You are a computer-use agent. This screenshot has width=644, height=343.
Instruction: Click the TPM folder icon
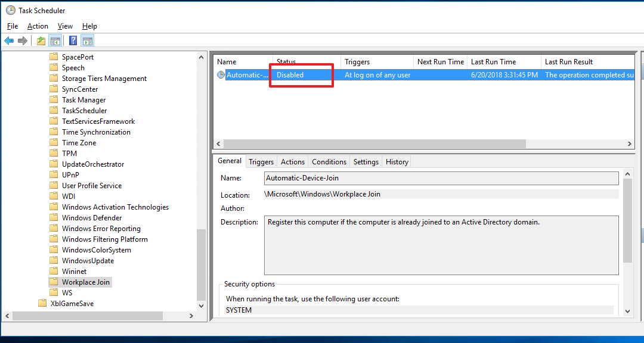click(54, 153)
